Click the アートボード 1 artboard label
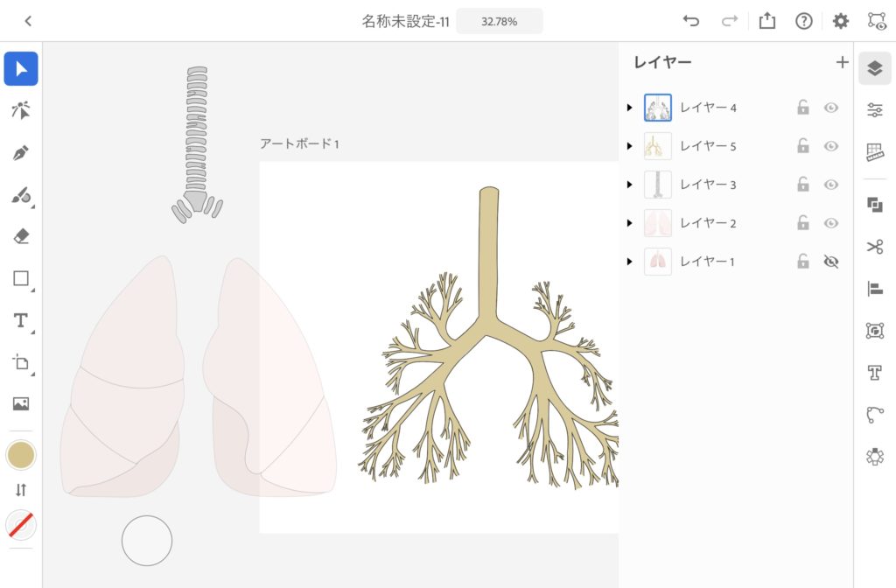The width and height of the screenshot is (896, 588). (x=300, y=144)
